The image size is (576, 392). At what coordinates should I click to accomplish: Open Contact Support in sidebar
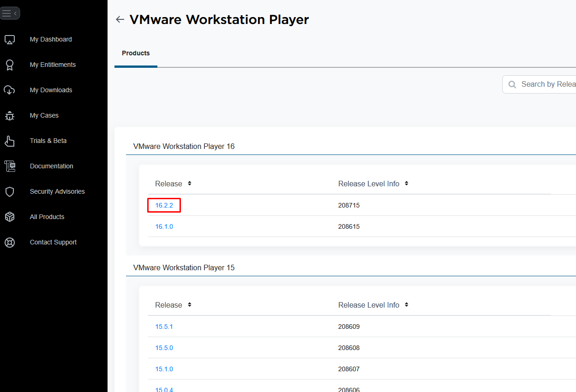pos(53,243)
